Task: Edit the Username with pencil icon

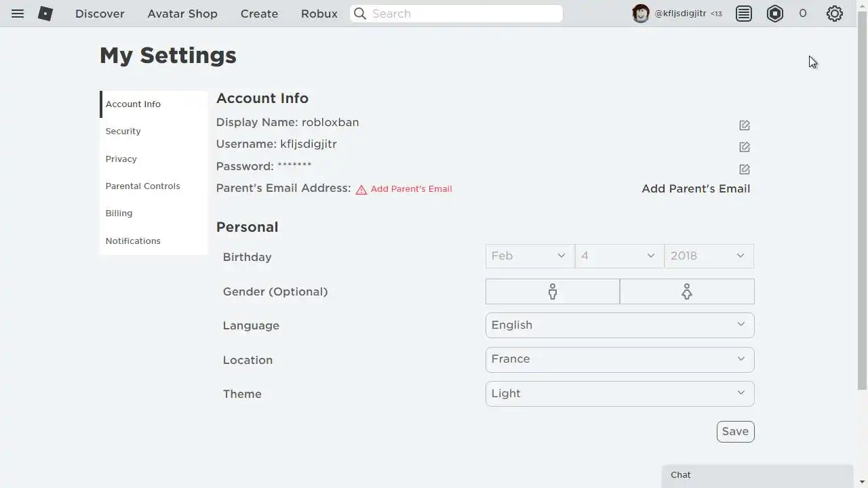Action: 745,147
